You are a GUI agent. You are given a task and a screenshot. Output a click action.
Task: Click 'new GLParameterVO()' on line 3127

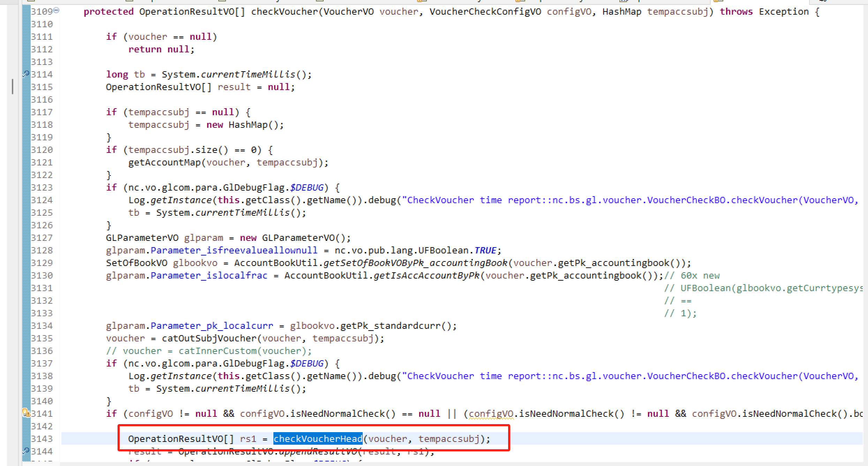[293, 238]
